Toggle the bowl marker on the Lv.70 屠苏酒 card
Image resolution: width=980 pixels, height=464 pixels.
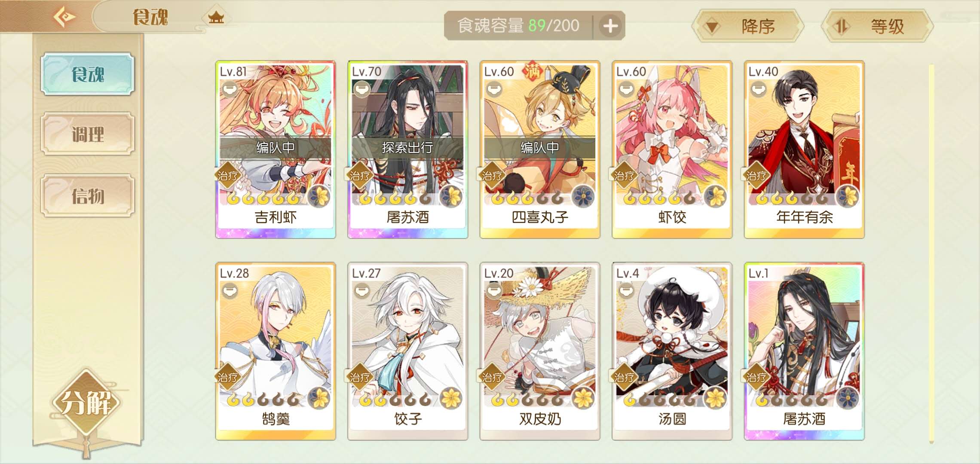coord(362,89)
